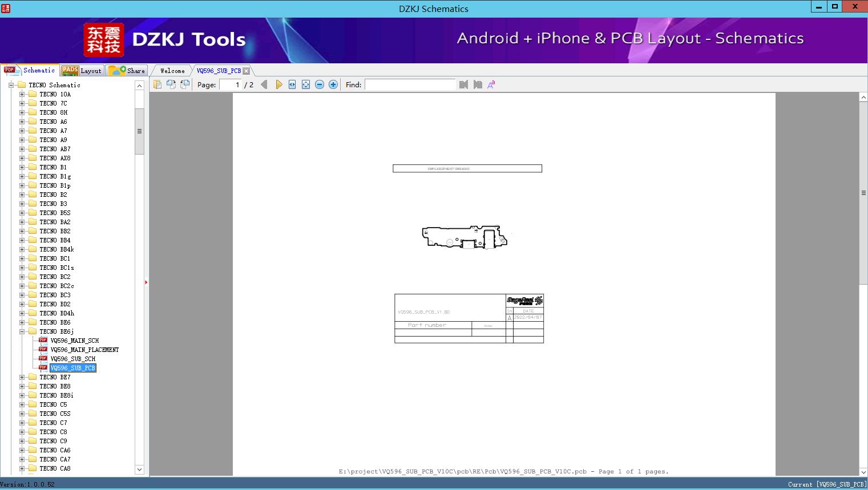Click the red panel collapse arrow on the splitter
Screen dimensions: 868x490
(146, 282)
